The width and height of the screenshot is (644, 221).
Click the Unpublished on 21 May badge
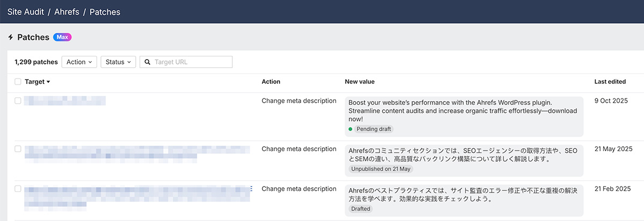380,169
